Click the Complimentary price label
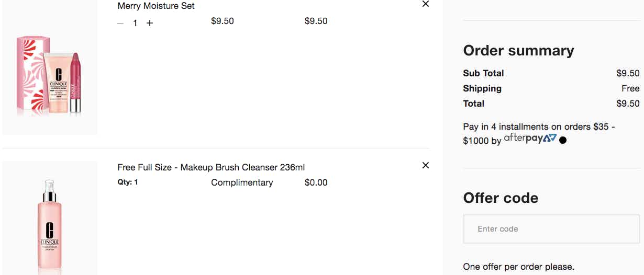This screenshot has height=275, width=644. pos(242,182)
